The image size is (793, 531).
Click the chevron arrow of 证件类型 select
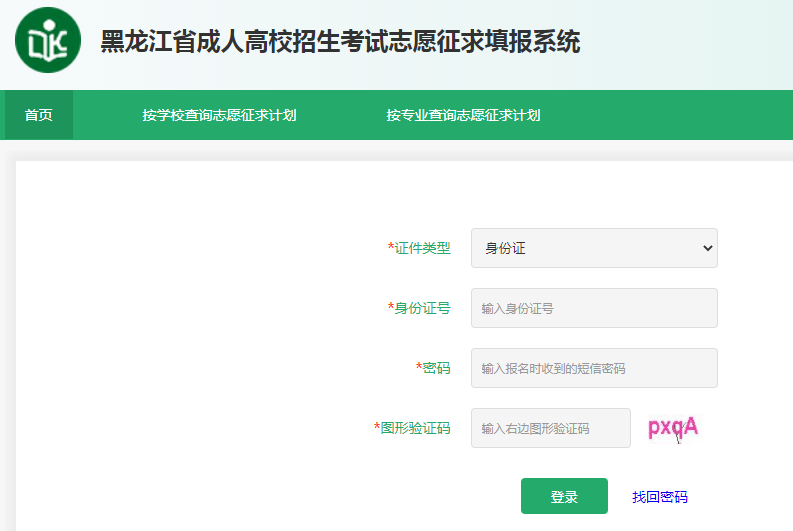coord(708,248)
